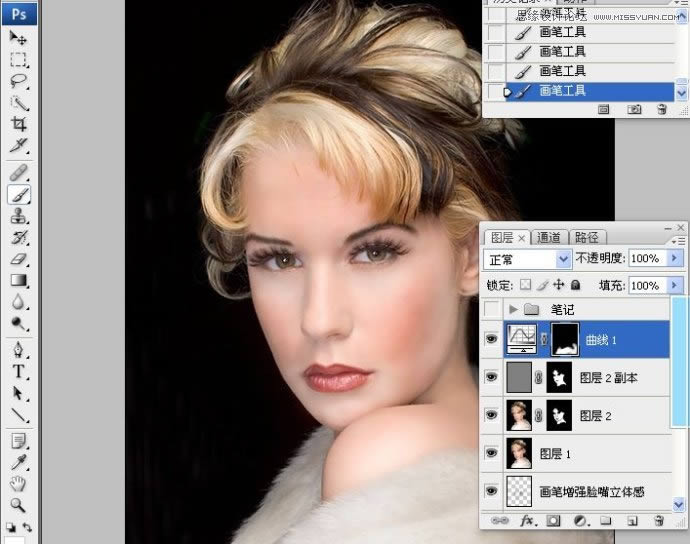Viewport: 690px width, 544px height.
Task: Switch to the 路径 tab
Action: pos(587,237)
